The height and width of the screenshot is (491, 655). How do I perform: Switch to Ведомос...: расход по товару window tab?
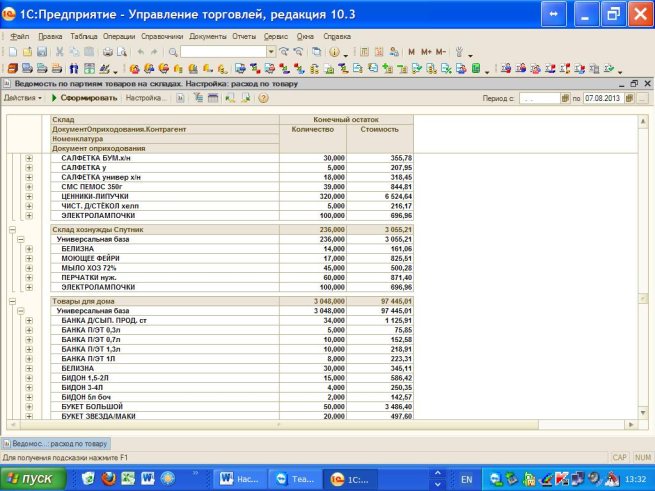tap(56, 443)
